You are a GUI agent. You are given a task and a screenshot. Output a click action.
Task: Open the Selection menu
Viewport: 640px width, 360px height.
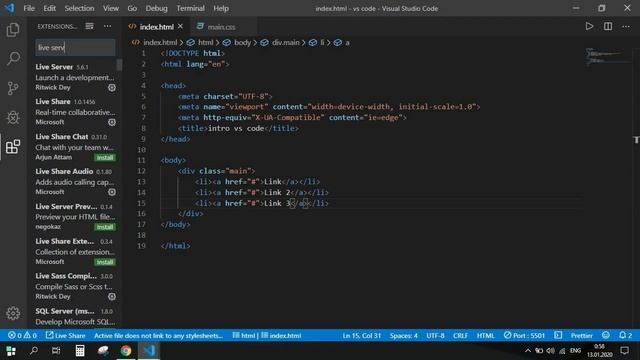click(x=79, y=8)
